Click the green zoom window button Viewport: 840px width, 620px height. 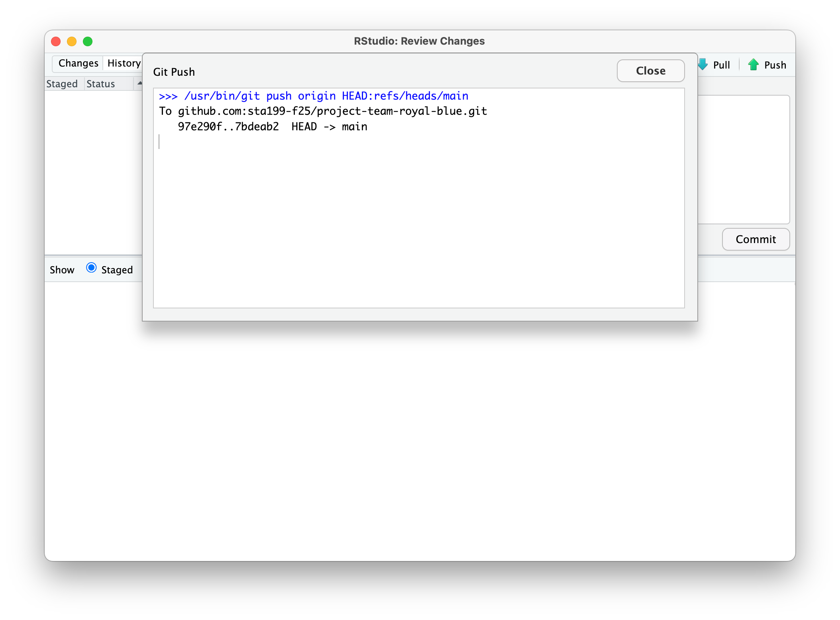(x=88, y=41)
